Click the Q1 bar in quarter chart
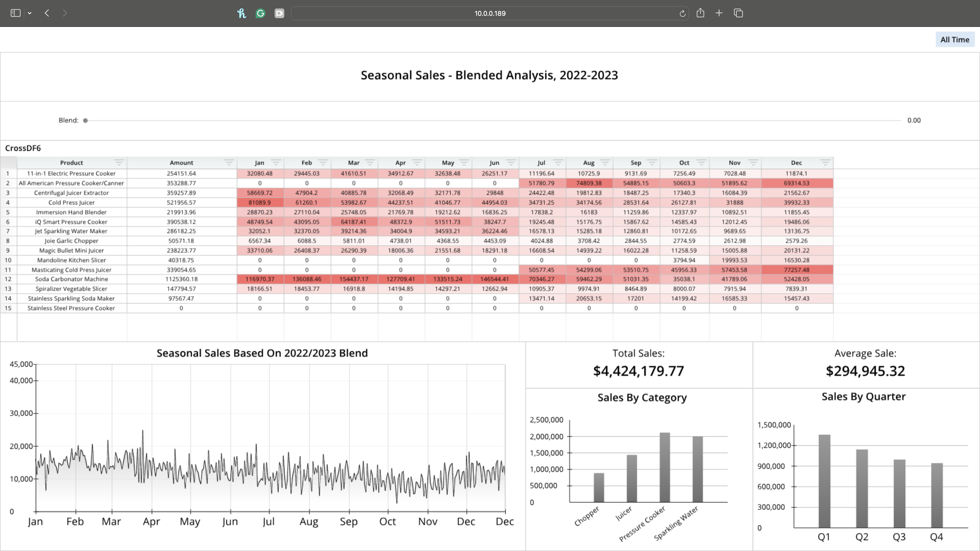Screen dimensions: 980x551 click(824, 481)
